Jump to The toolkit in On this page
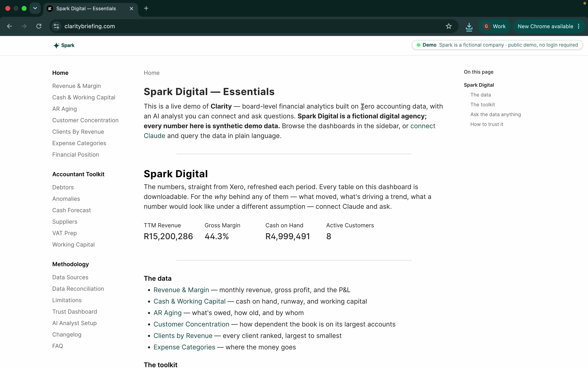The width and height of the screenshot is (588, 368). tap(483, 104)
